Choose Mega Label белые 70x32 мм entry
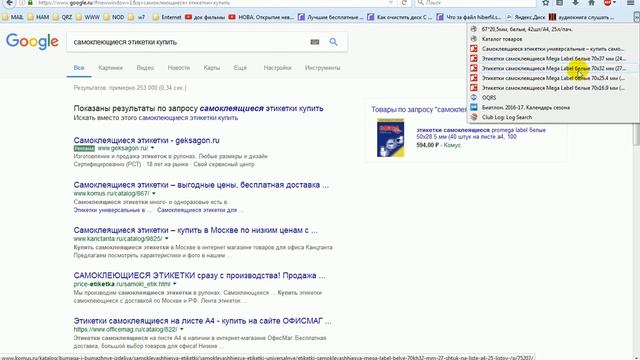Viewport: 640px width, 360px height. (553, 68)
